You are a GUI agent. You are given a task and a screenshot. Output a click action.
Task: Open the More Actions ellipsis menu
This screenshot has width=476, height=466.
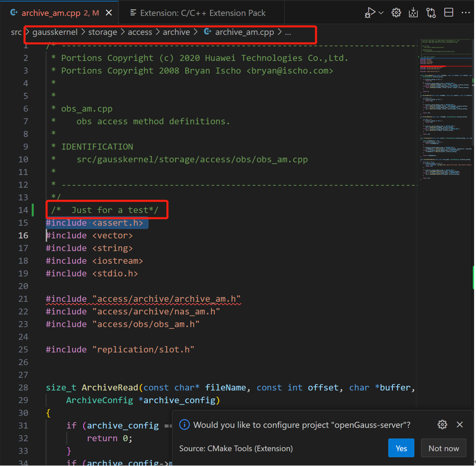coord(466,13)
